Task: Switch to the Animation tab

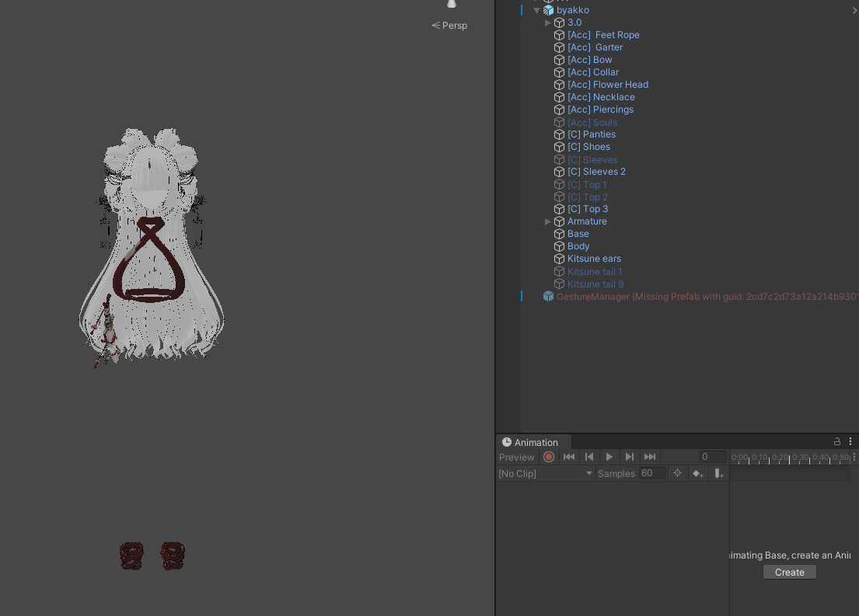Action: [530, 443]
